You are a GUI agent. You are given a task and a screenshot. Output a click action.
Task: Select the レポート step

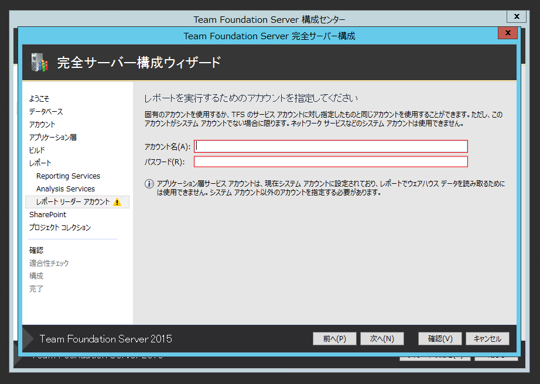(40, 163)
